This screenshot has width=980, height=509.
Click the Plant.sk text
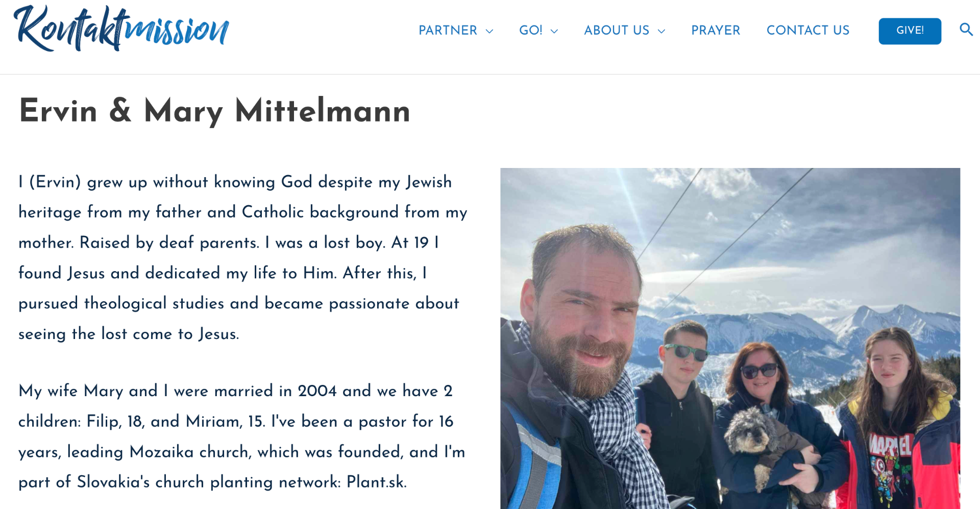pyautogui.click(x=376, y=482)
